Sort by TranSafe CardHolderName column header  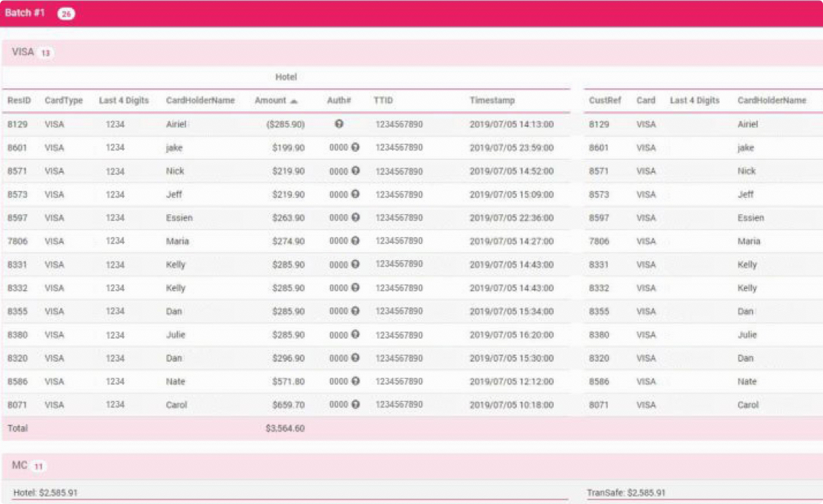pyautogui.click(x=772, y=100)
